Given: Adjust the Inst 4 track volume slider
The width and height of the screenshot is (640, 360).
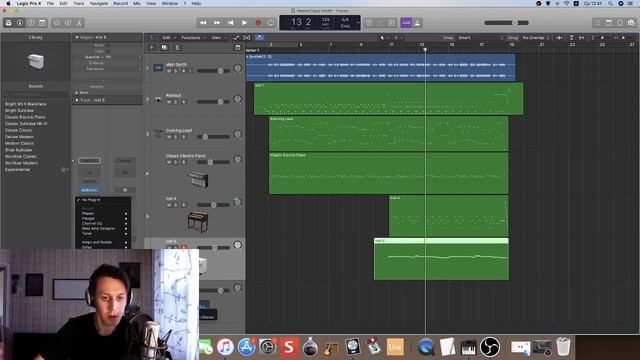Looking at the screenshot, I should (x=213, y=205).
